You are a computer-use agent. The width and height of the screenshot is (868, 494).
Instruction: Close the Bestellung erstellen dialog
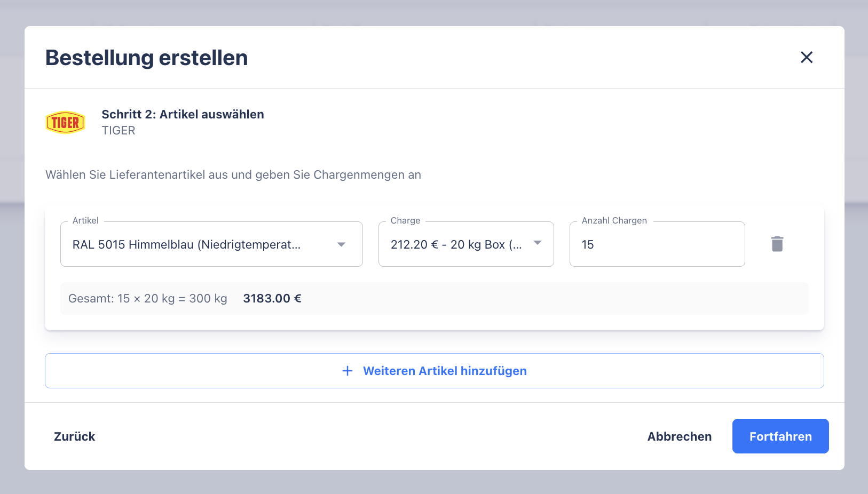point(806,57)
